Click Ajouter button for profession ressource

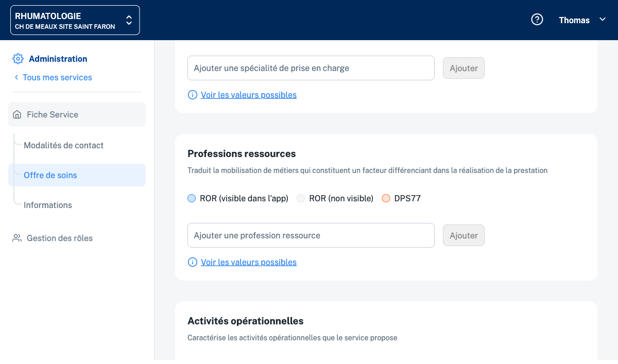463,235
